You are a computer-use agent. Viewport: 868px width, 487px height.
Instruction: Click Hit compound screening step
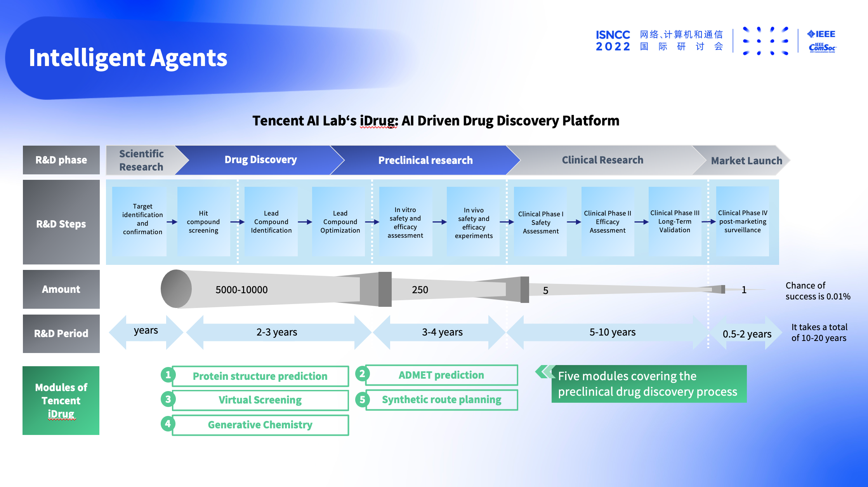204,221
